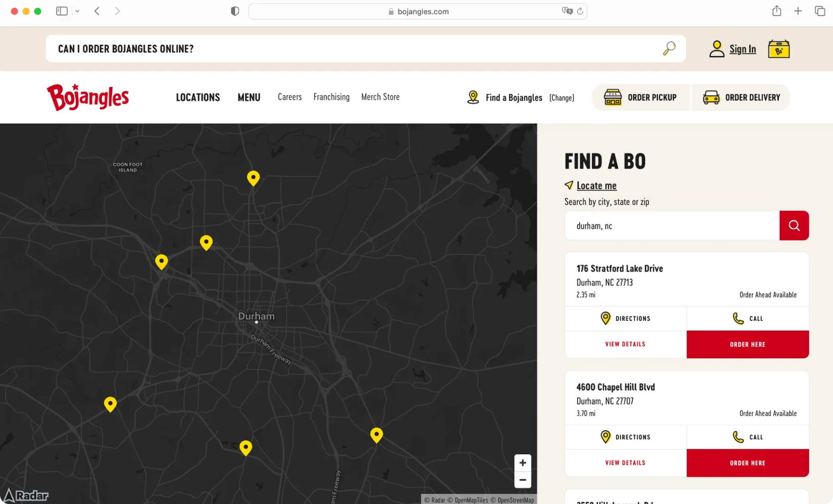Click the (Change) location link

click(561, 98)
